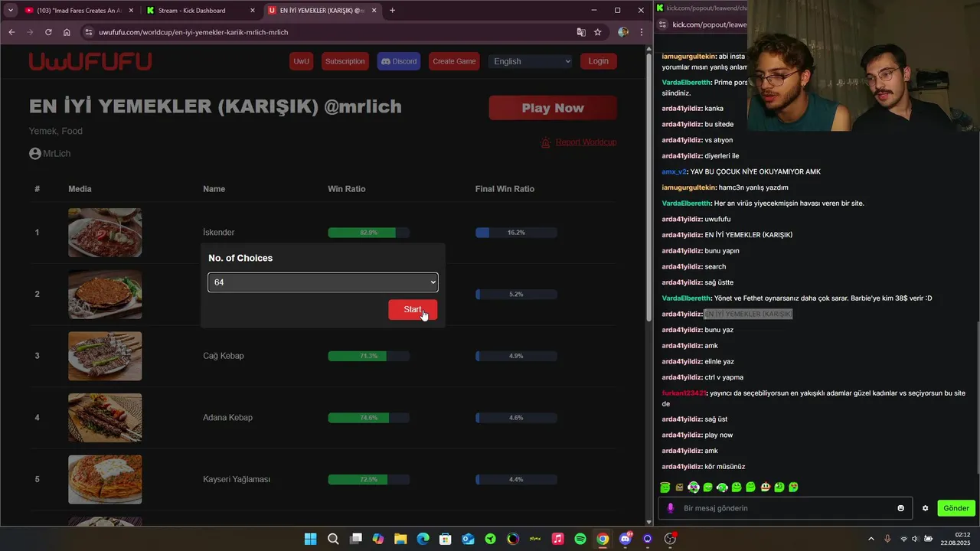Select the EN İYİ YEMEKLER browser tab
980x551 pixels.
tap(322, 11)
